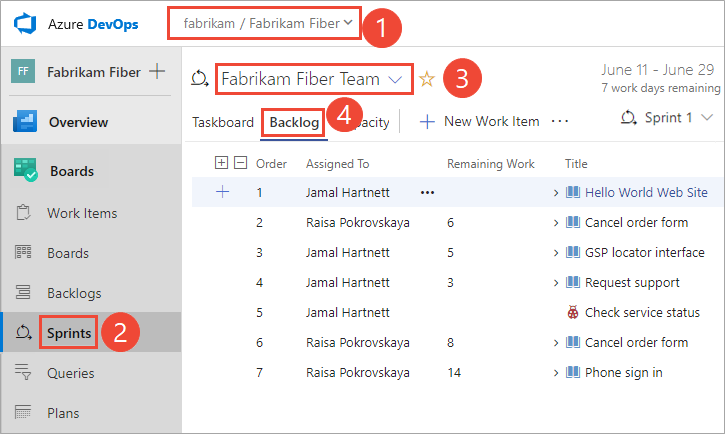
Task: Click the book icon of GSP locator interface
Action: [x=573, y=252]
